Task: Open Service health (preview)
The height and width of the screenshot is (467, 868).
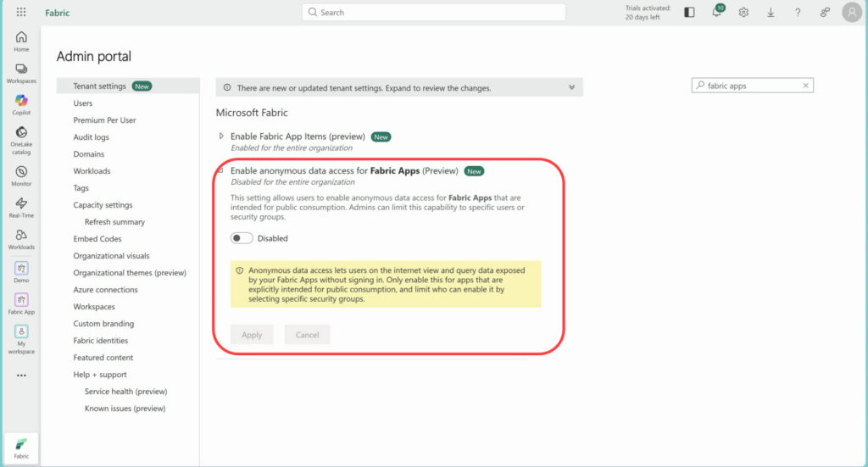Action: click(x=125, y=392)
